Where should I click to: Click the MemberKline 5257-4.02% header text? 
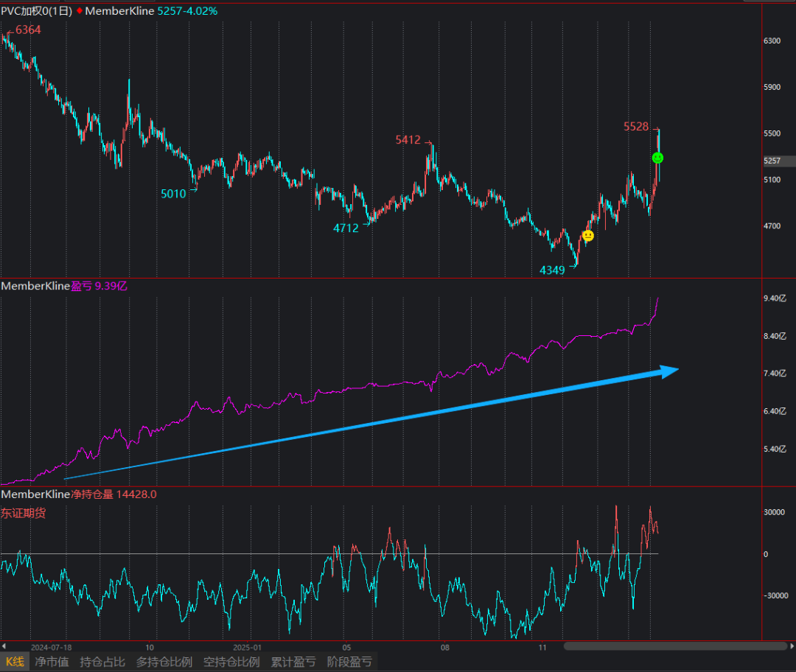[151, 11]
